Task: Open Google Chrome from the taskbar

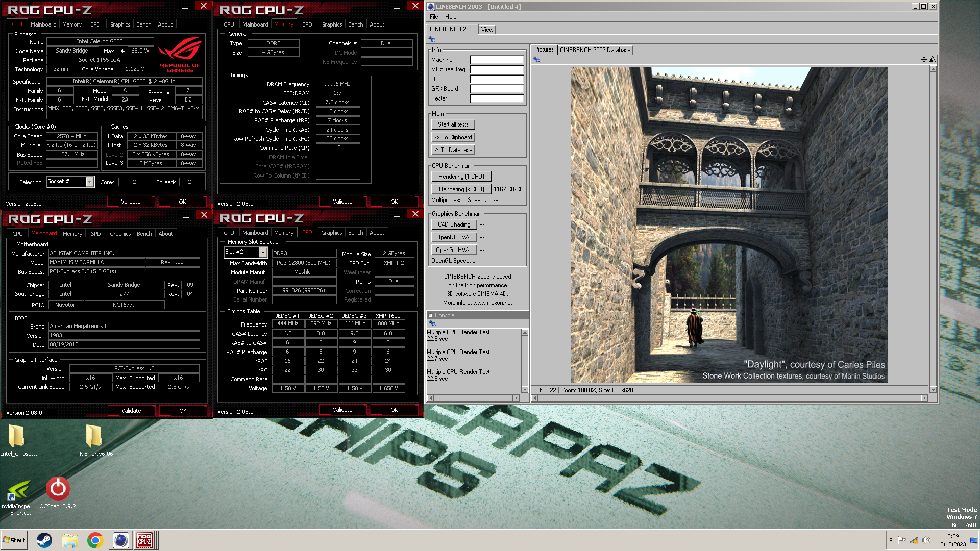Action: (95, 540)
